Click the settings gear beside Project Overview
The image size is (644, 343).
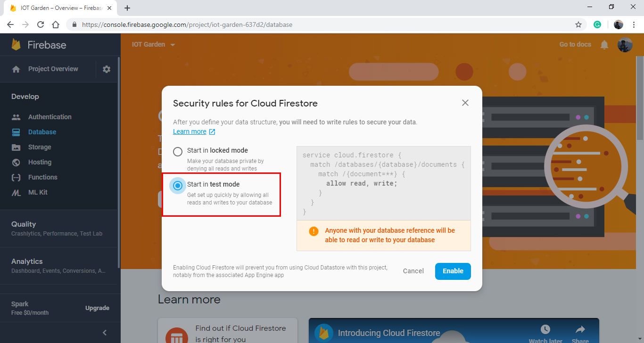107,69
